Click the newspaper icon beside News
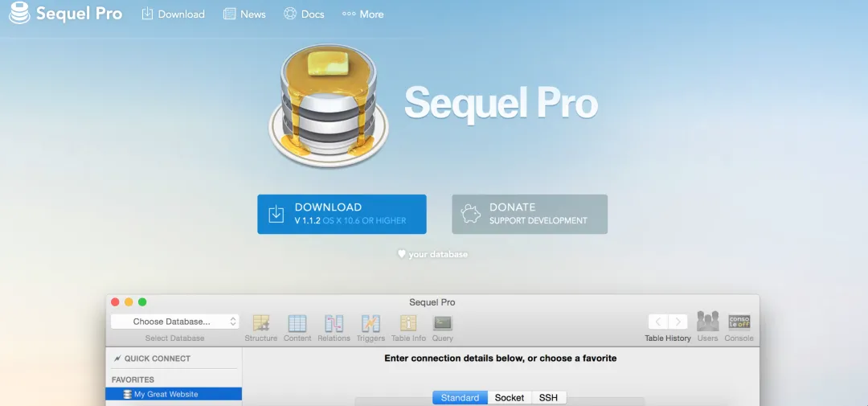 click(x=229, y=14)
